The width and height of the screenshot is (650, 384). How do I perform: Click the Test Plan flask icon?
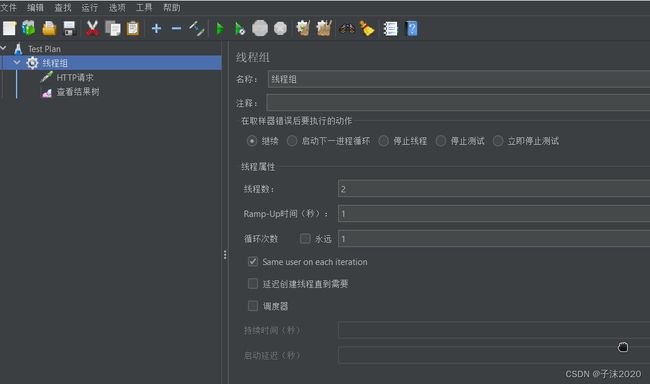pyautogui.click(x=18, y=49)
